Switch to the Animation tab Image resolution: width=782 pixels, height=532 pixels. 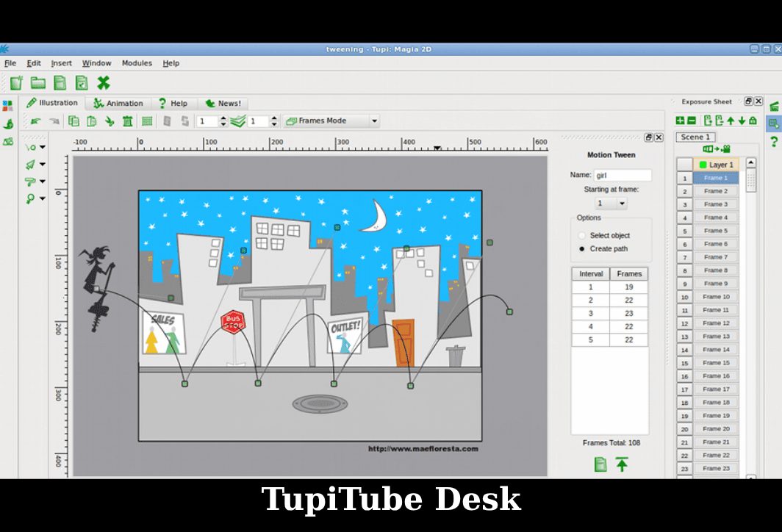118,104
